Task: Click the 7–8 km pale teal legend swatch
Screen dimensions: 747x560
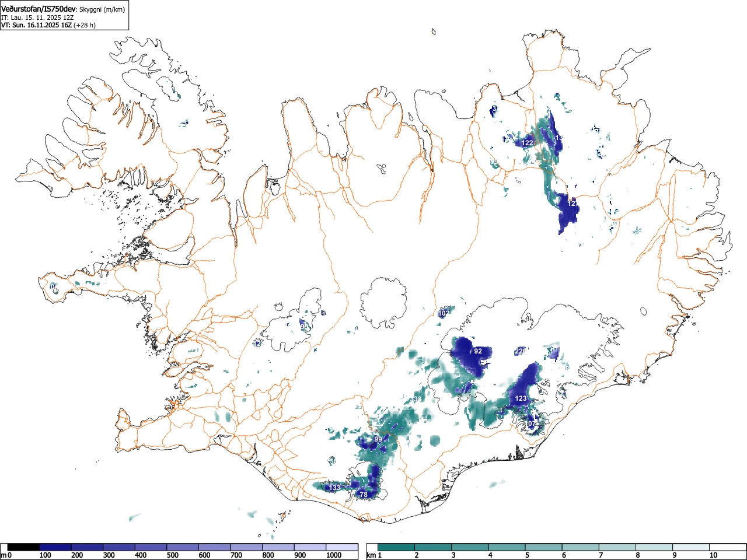Action: click(617, 547)
